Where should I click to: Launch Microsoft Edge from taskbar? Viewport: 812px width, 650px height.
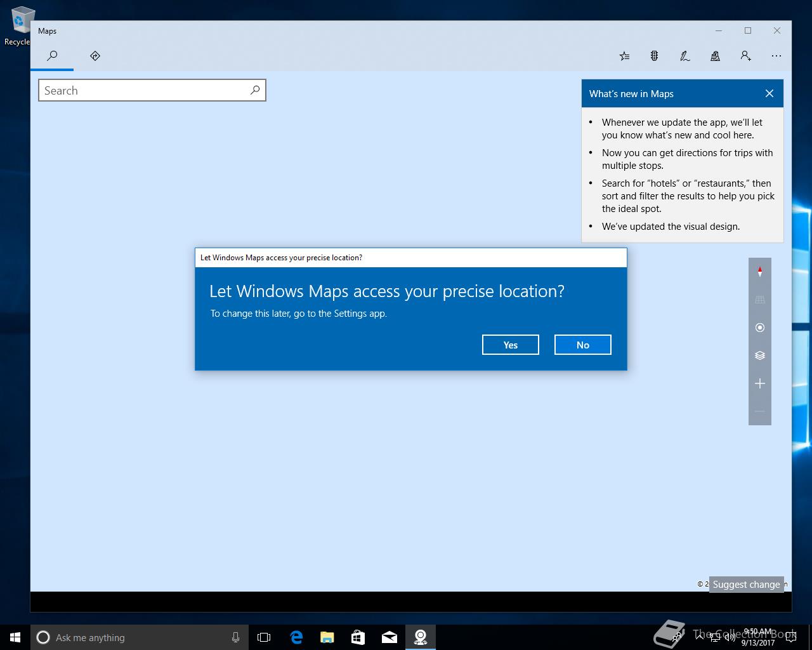click(x=296, y=637)
